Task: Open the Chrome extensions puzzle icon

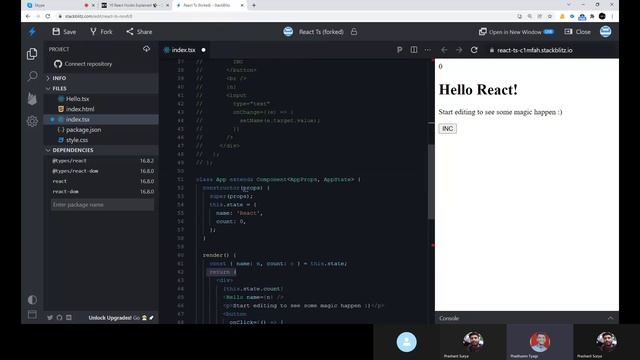Action: [x=592, y=16]
